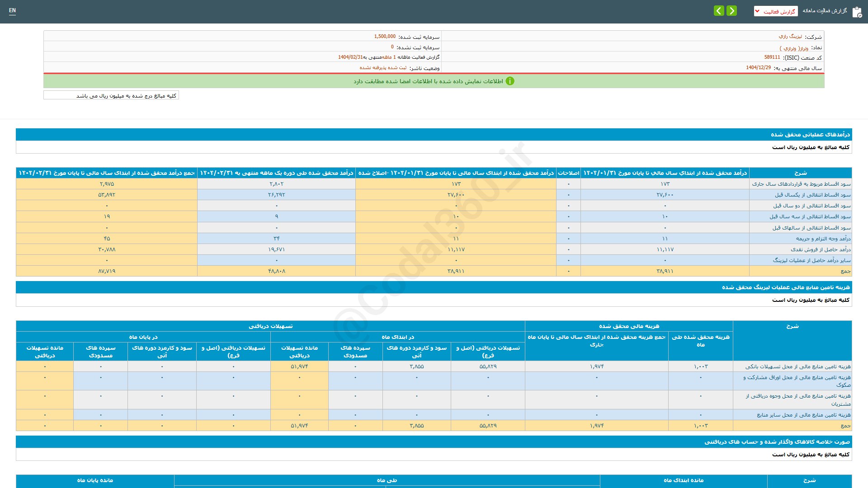Click the درآمدهای عملیاتی محقق شده section header

[x=810, y=135]
